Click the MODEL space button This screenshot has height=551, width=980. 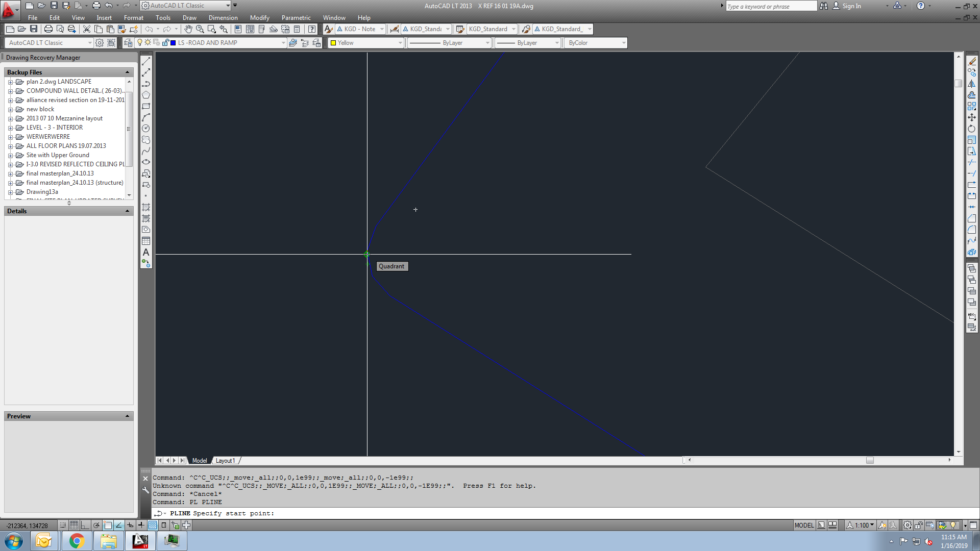pyautogui.click(x=804, y=525)
